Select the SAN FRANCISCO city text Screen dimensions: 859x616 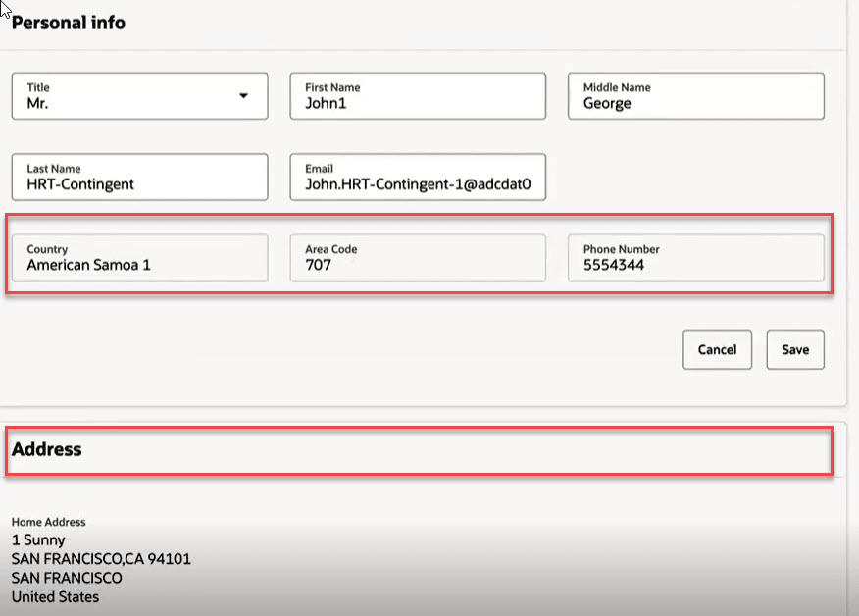point(66,578)
